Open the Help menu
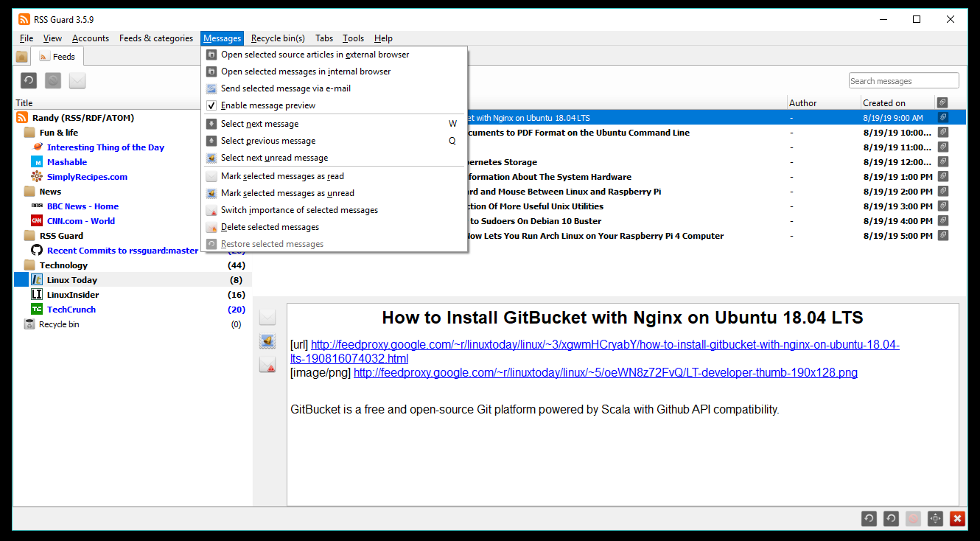This screenshot has height=541, width=980. 383,38
